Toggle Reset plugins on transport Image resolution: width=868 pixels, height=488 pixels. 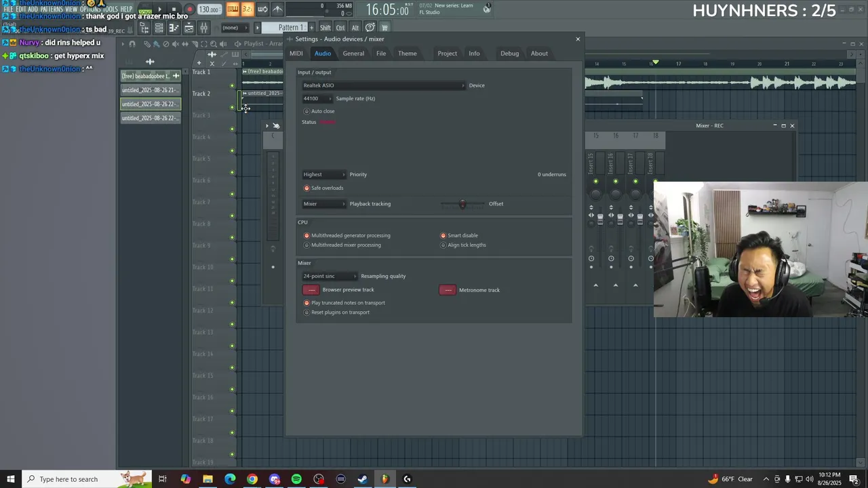(x=336, y=312)
